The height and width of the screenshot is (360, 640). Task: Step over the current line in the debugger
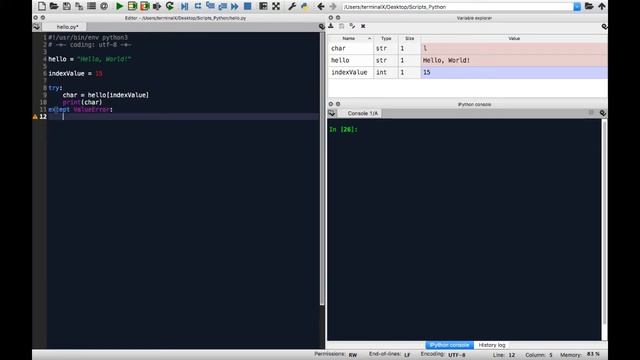point(198,6)
